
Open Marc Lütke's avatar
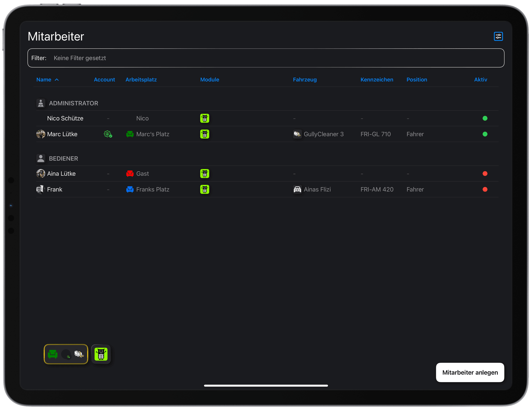[41, 134]
